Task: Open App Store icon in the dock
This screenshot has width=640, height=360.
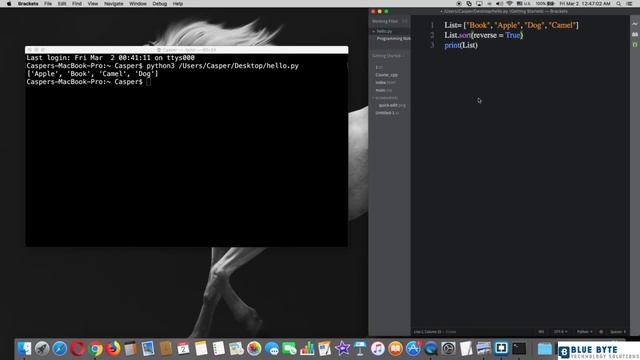Action: coord(413,349)
